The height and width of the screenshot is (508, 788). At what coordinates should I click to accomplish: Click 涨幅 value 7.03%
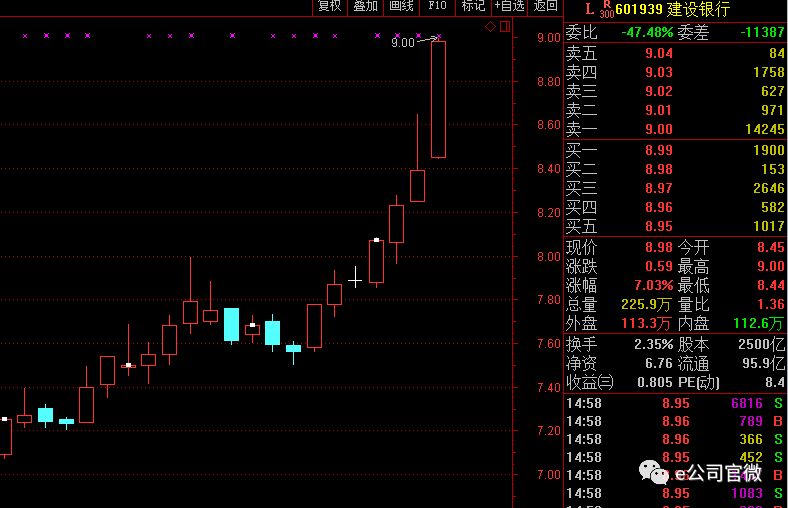tap(653, 285)
